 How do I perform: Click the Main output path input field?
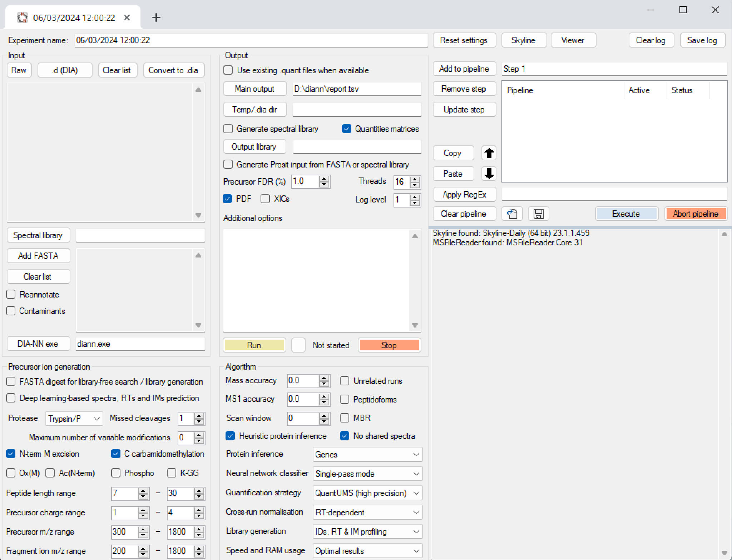pyautogui.click(x=356, y=89)
